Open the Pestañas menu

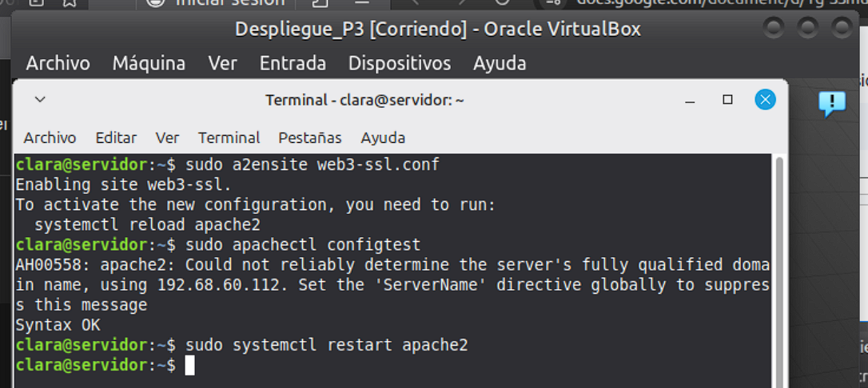[309, 137]
